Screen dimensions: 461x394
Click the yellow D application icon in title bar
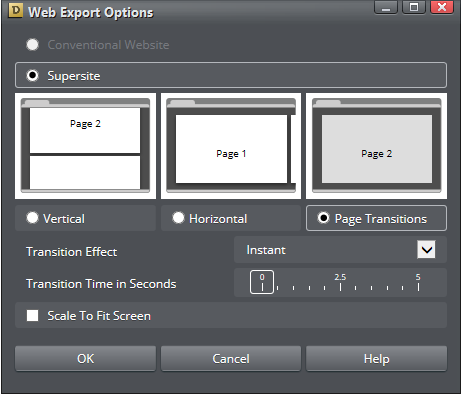pyautogui.click(x=15, y=10)
